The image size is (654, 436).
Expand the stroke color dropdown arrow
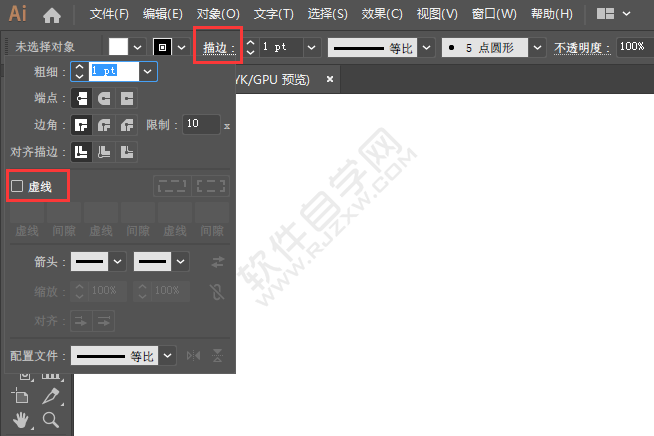point(181,47)
